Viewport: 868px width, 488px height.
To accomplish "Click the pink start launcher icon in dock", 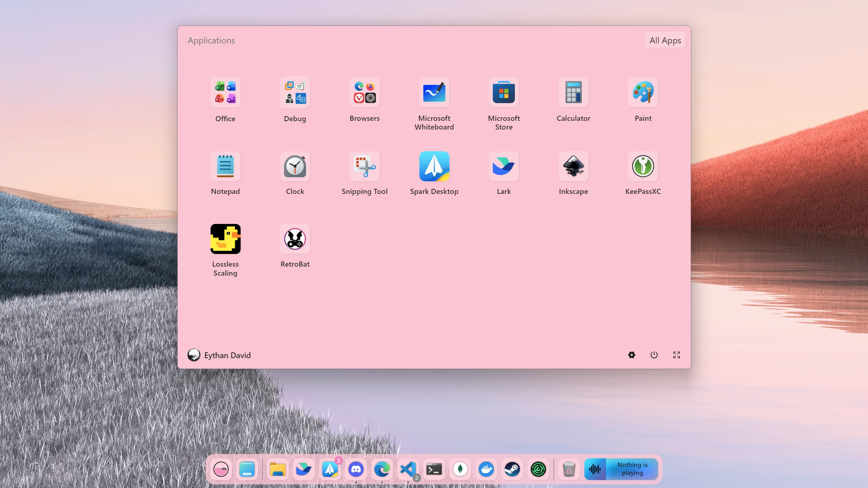I will point(221,469).
